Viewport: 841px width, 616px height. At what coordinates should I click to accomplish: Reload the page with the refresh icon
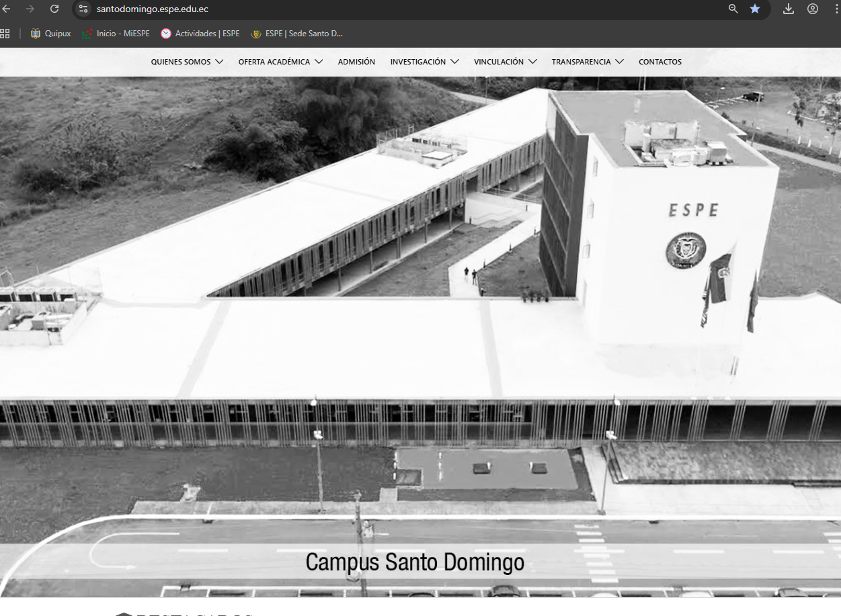(x=54, y=9)
